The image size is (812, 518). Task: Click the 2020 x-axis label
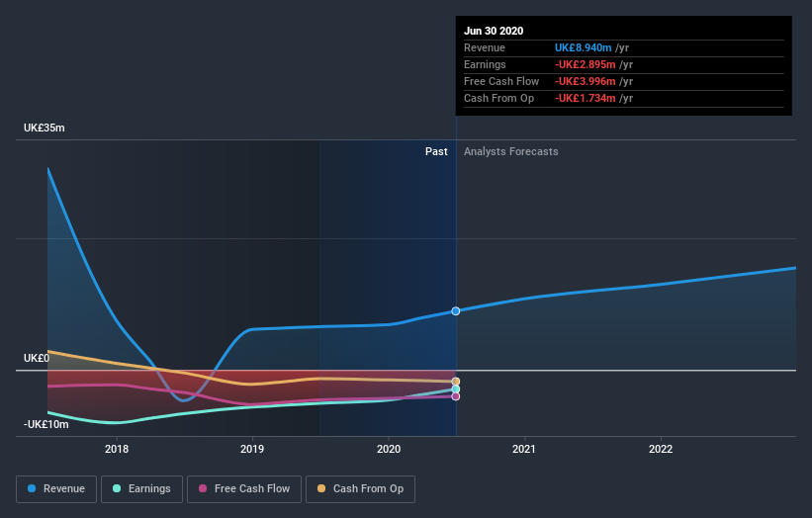pyautogui.click(x=389, y=449)
